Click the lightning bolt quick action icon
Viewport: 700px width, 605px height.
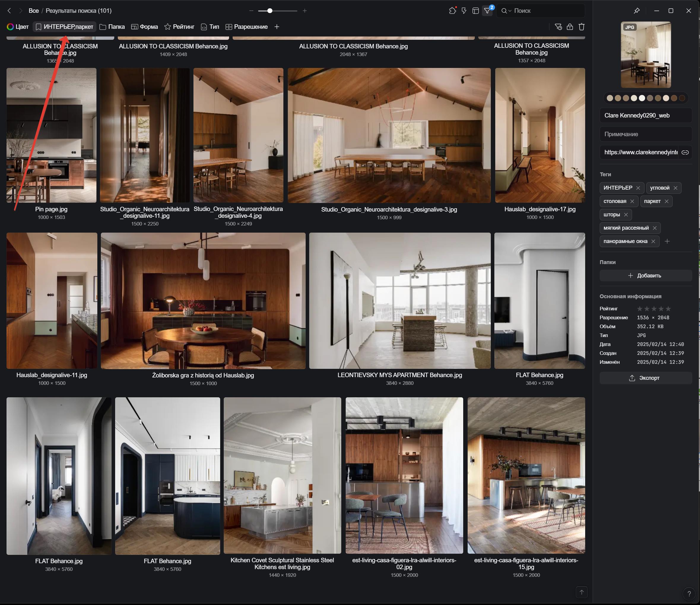464,10
